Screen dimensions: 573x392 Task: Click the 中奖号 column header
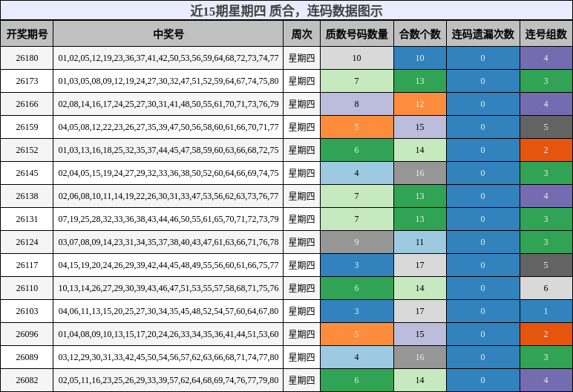pyautogui.click(x=168, y=33)
